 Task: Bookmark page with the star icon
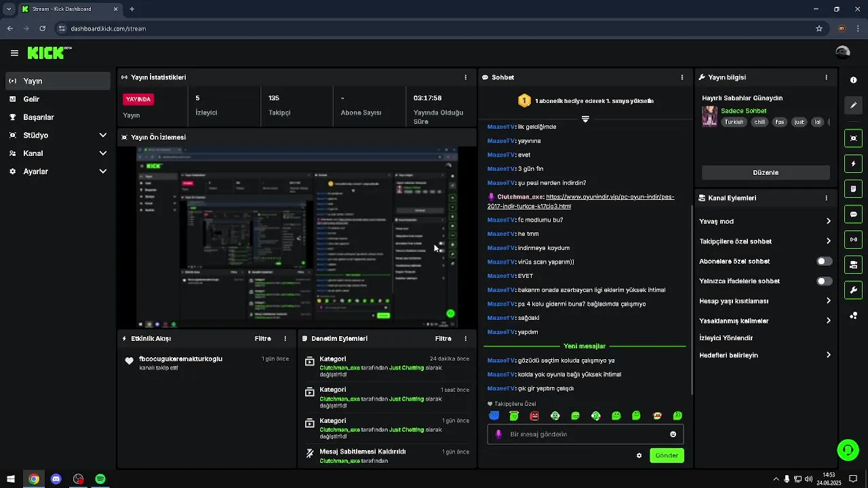pos(819,28)
